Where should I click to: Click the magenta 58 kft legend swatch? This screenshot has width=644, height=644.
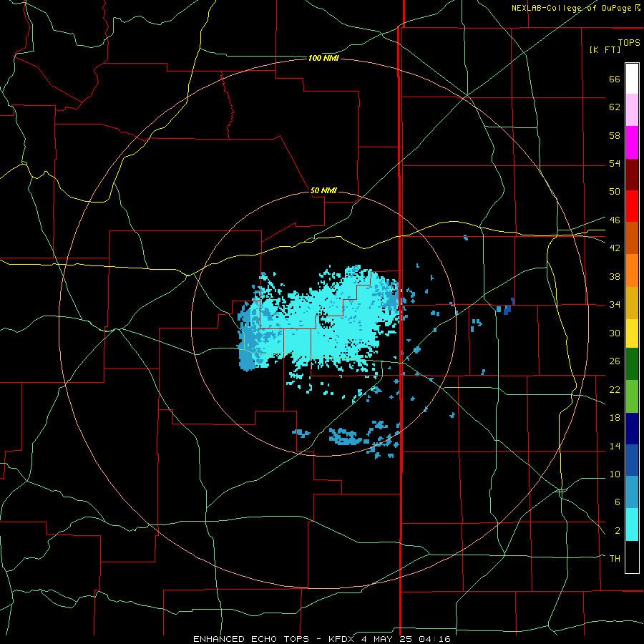(x=632, y=142)
